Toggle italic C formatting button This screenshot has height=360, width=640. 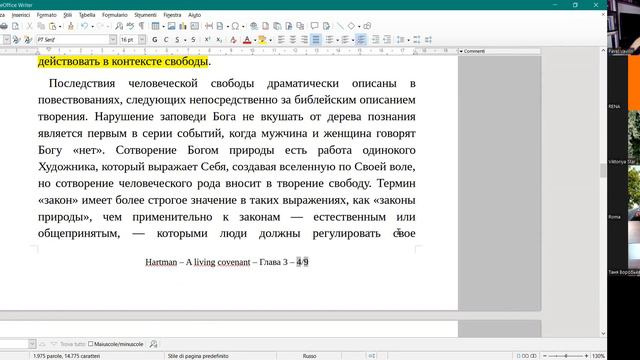coord(166,40)
